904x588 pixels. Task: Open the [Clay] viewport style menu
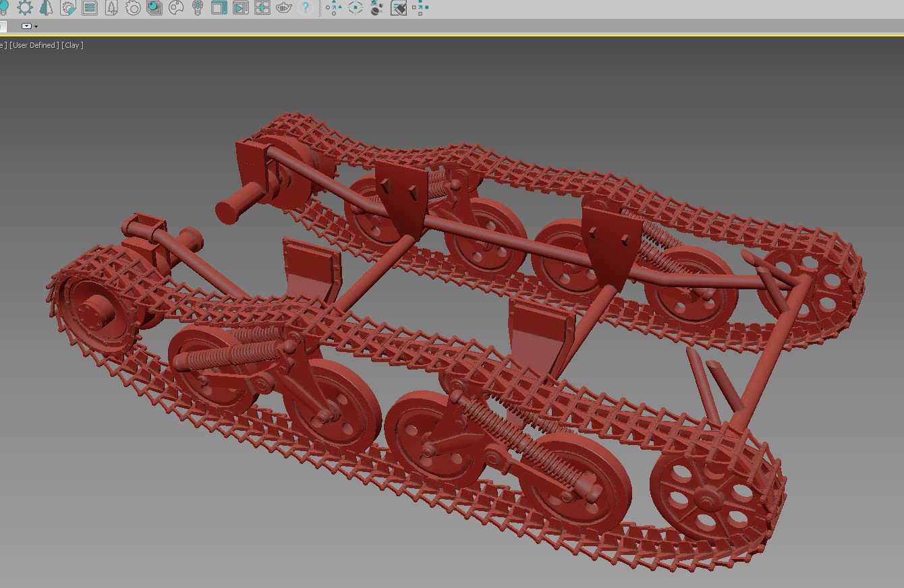click(72, 45)
